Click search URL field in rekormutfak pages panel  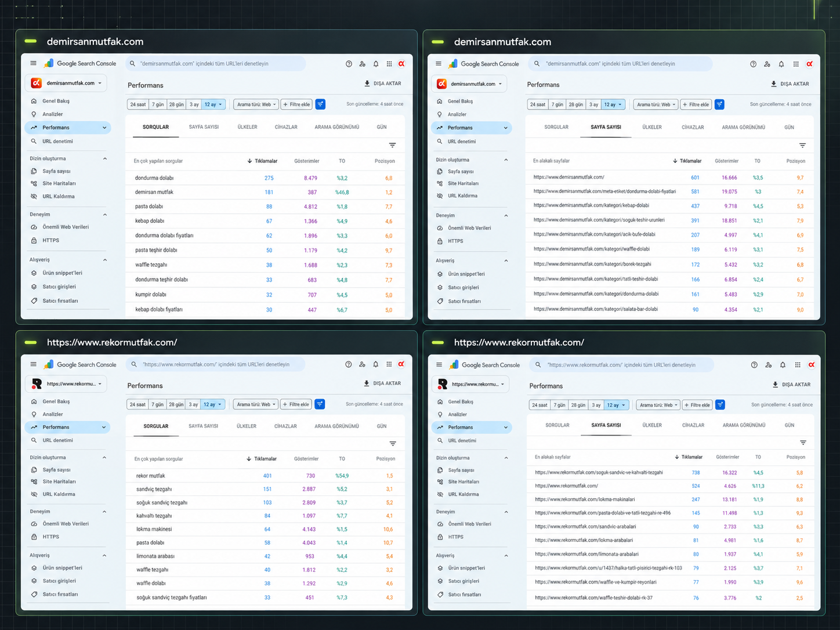pos(621,365)
